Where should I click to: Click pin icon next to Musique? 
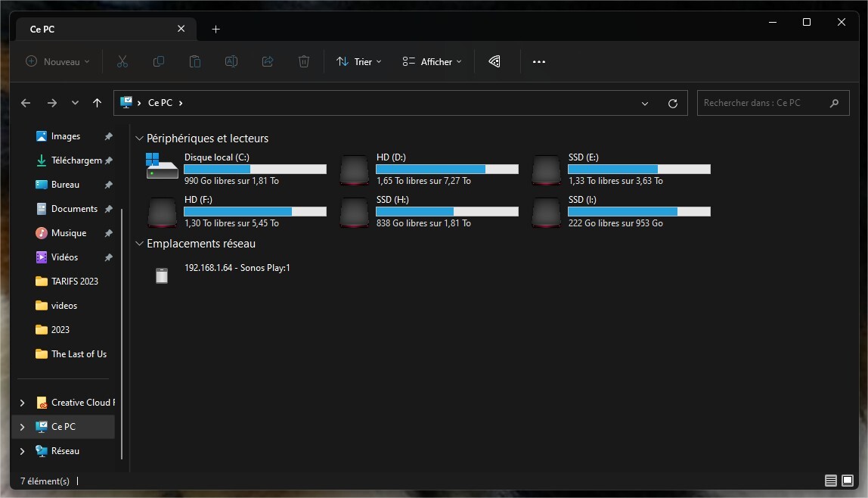[109, 233]
